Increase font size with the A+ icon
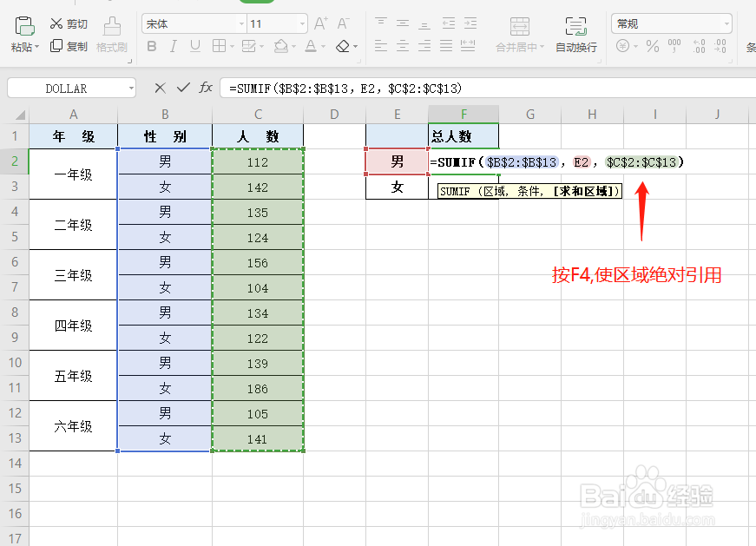The image size is (756, 546). (320, 23)
